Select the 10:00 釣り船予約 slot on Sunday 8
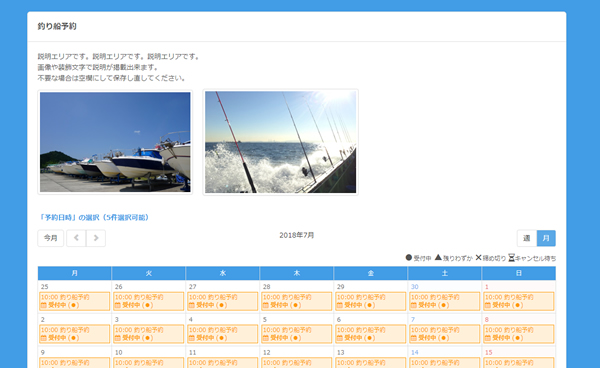The image size is (600, 368). (518, 334)
